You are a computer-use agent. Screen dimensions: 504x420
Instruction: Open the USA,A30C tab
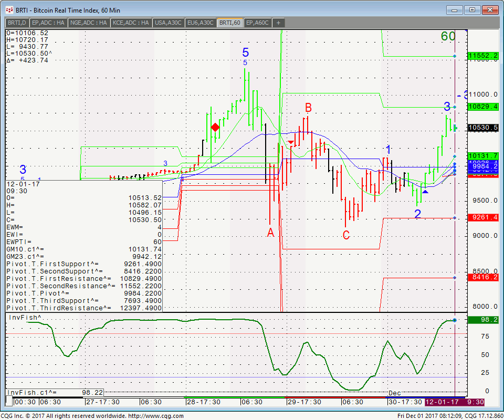168,23
